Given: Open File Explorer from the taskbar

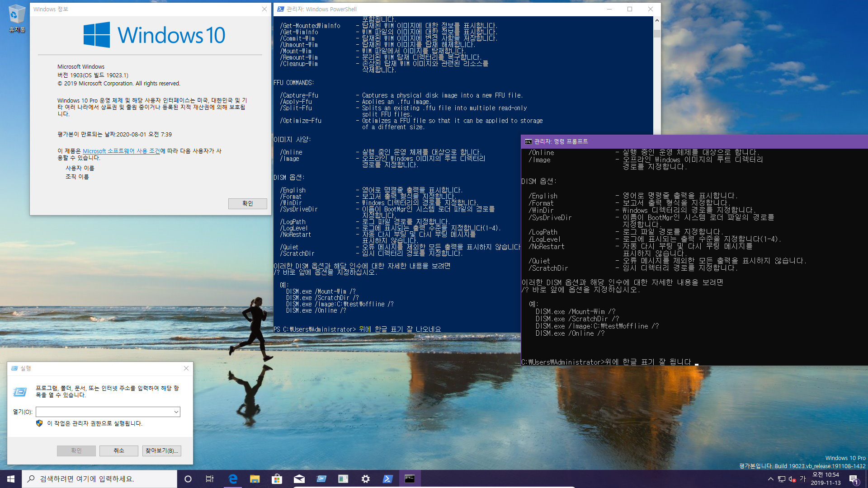Looking at the screenshot, I should click(x=255, y=479).
